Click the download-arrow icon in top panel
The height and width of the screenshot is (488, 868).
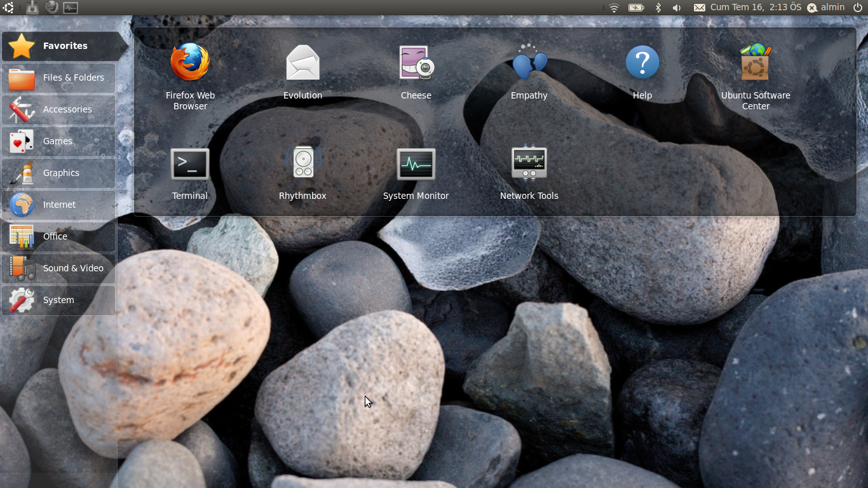click(x=32, y=8)
